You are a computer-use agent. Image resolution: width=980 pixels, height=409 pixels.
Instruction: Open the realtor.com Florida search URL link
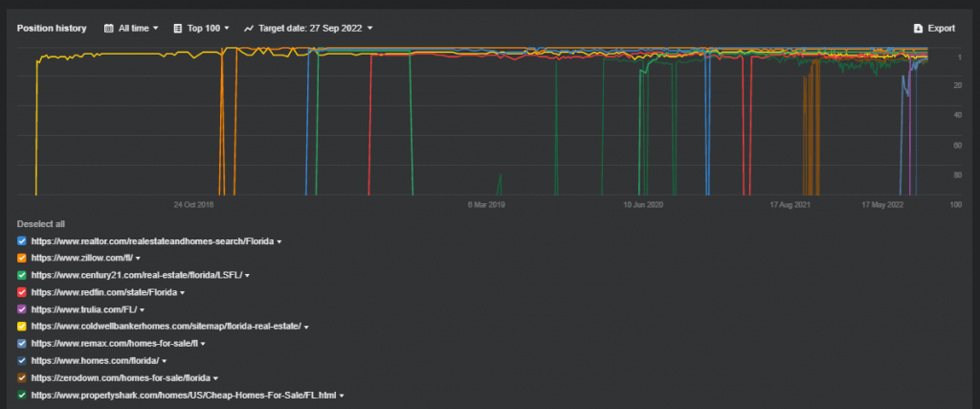point(152,240)
